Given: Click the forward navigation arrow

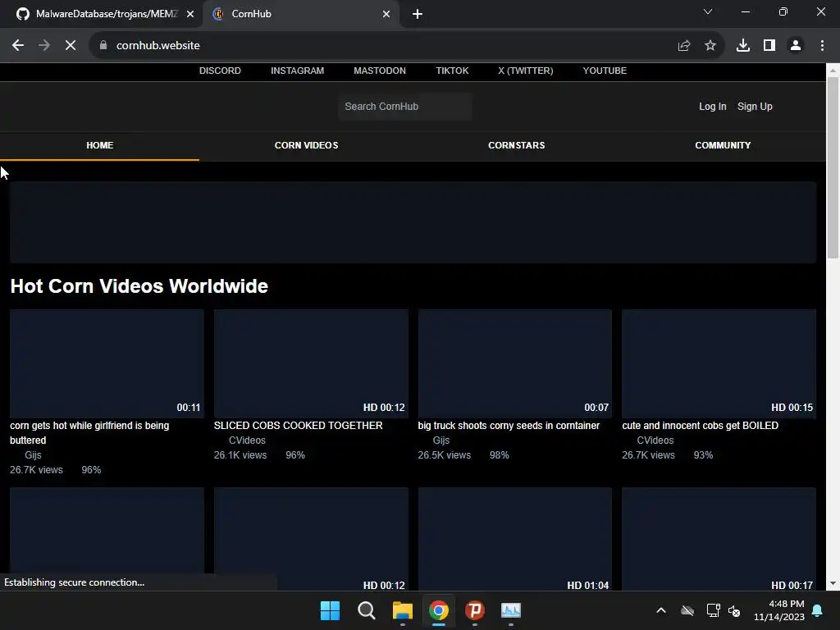Looking at the screenshot, I should (x=44, y=46).
